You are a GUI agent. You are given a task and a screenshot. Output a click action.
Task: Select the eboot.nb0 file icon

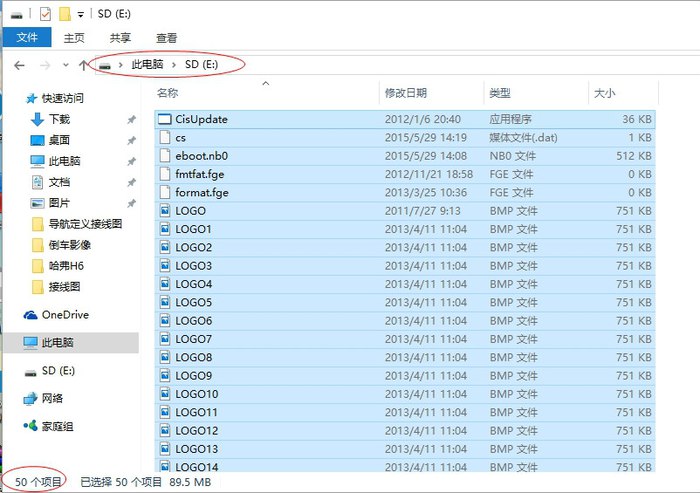pos(165,156)
